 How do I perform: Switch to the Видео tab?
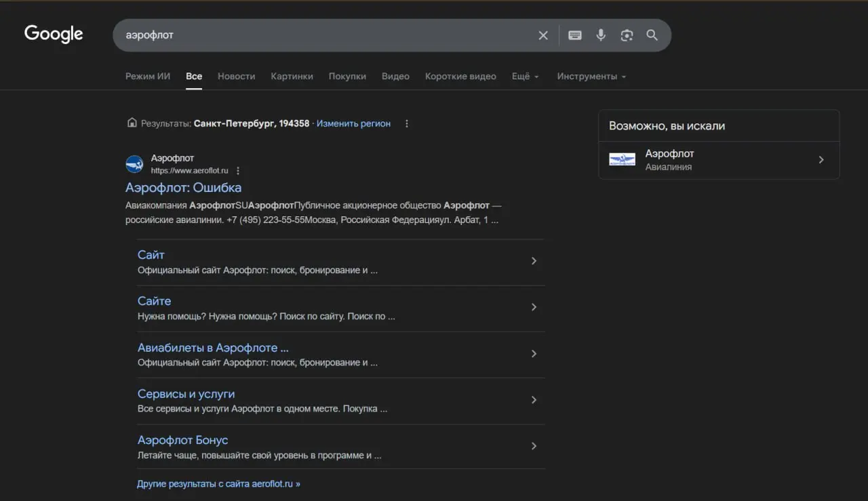(395, 77)
